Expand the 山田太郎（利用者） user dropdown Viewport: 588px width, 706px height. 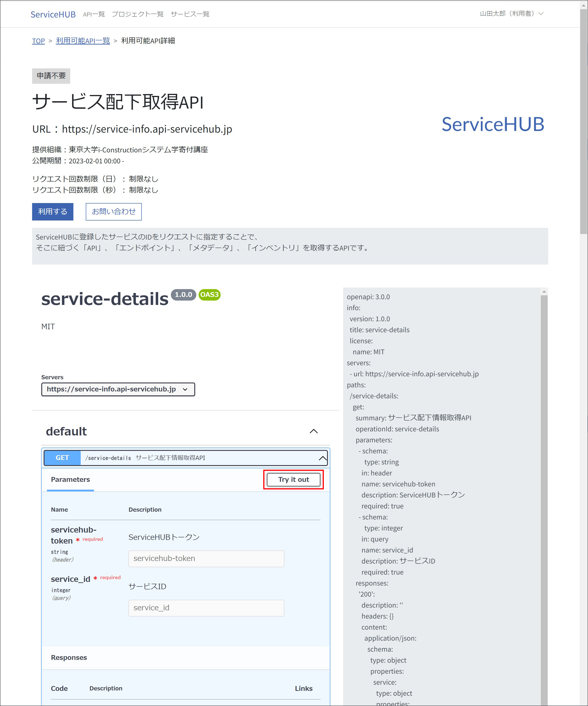click(x=511, y=14)
